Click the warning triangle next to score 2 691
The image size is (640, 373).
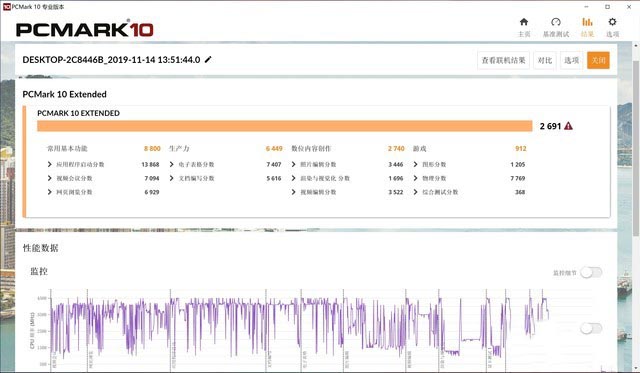pyautogui.click(x=568, y=126)
